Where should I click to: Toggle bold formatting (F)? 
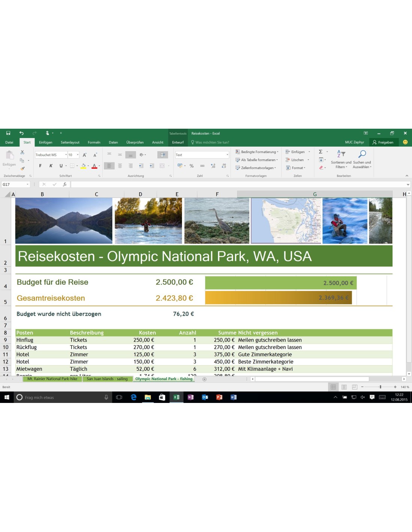[40, 166]
